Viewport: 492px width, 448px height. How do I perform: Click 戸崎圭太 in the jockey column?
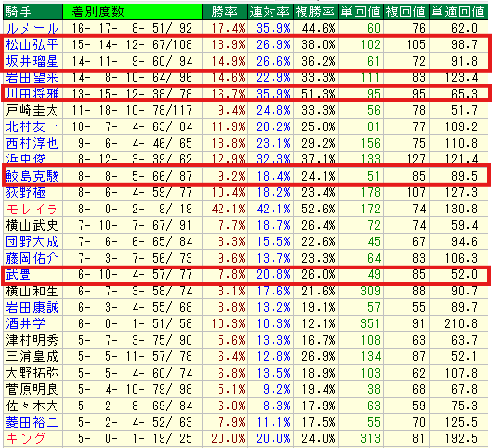click(x=32, y=111)
